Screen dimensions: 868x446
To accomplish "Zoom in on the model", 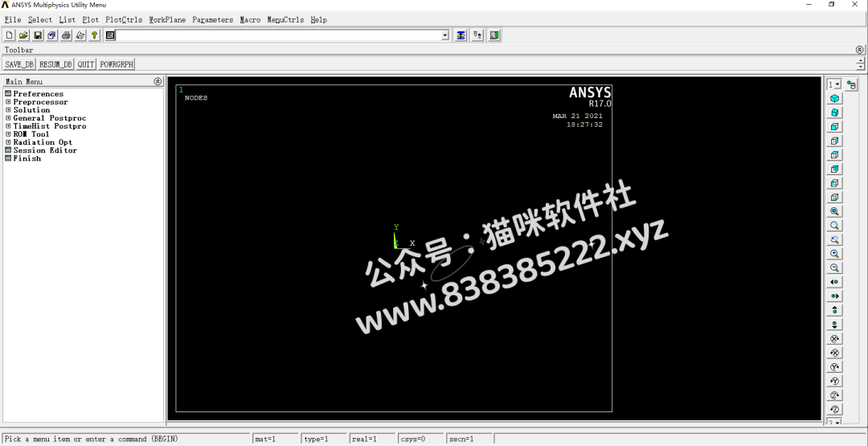I will [835, 254].
